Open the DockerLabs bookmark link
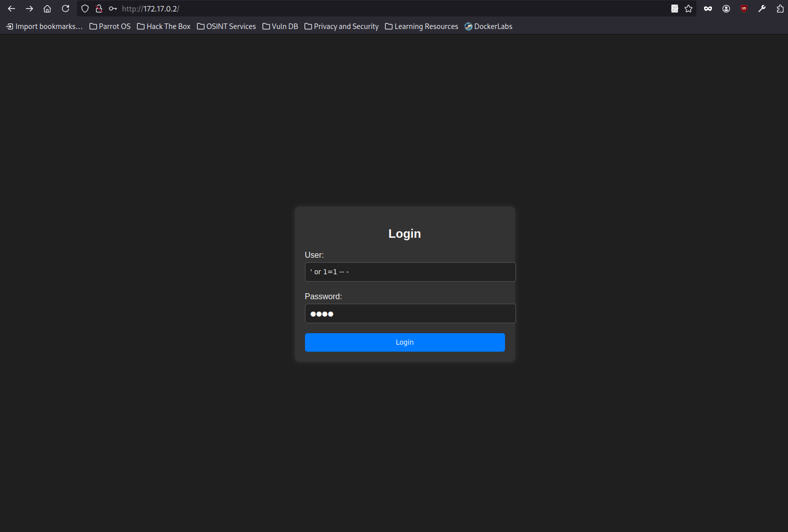The image size is (788, 532). [x=488, y=26]
